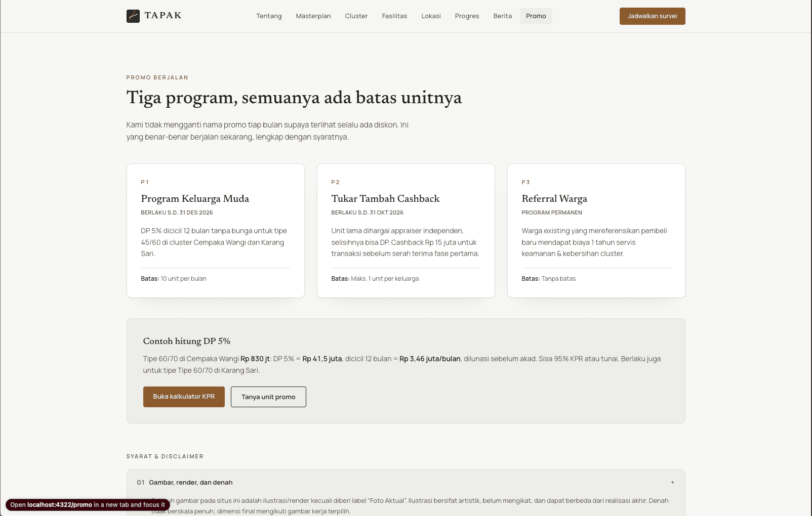
Task: Click the P3 label on third card
Action: (x=525, y=182)
